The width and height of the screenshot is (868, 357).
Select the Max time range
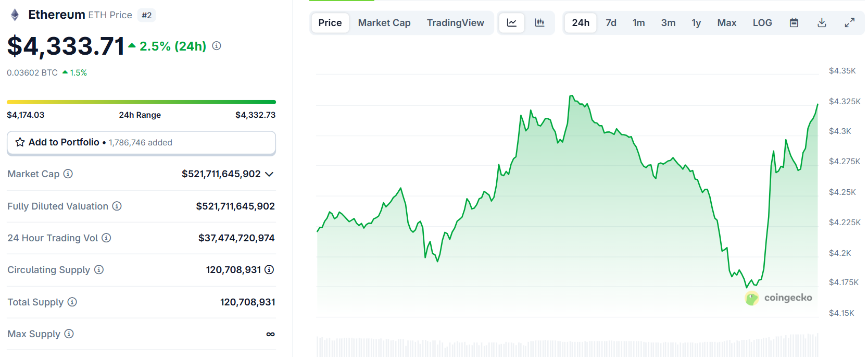tap(727, 23)
